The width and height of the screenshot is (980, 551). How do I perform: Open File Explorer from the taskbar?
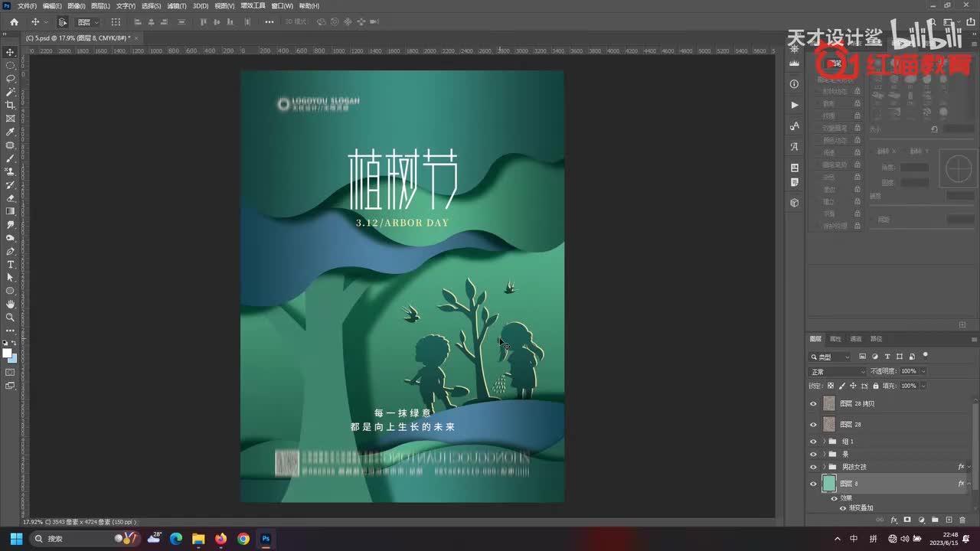[x=198, y=539]
